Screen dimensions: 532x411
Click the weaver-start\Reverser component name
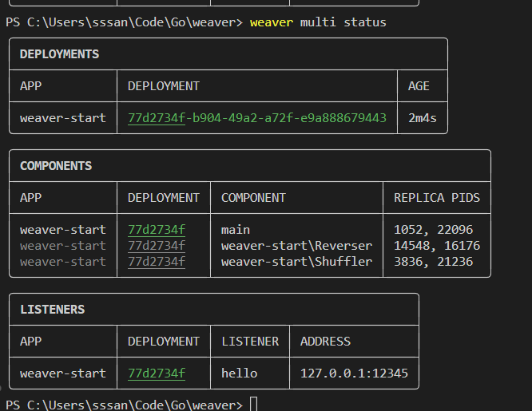point(296,246)
